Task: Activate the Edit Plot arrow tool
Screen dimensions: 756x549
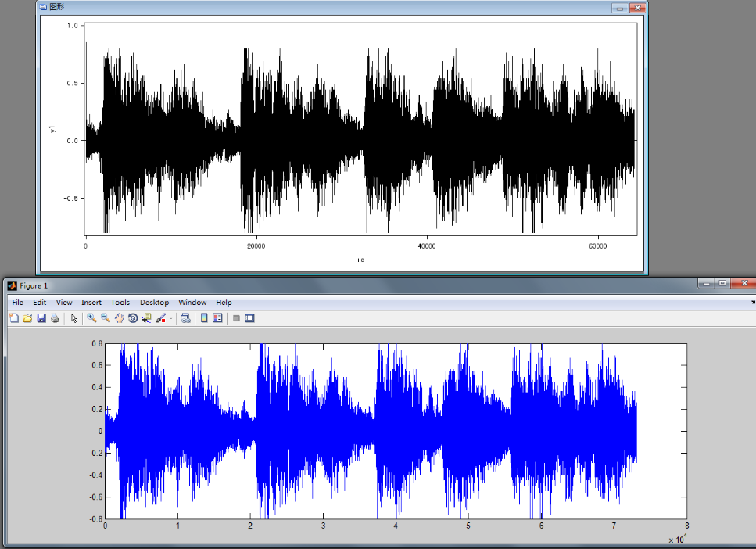Action: pyautogui.click(x=73, y=318)
